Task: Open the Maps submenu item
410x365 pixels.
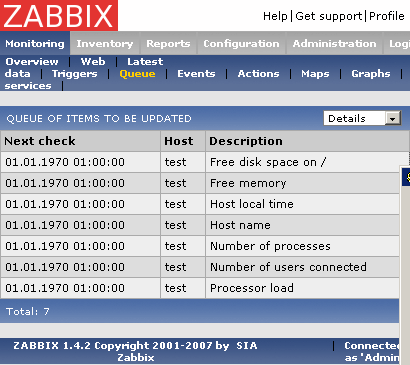Action: pyautogui.click(x=315, y=74)
